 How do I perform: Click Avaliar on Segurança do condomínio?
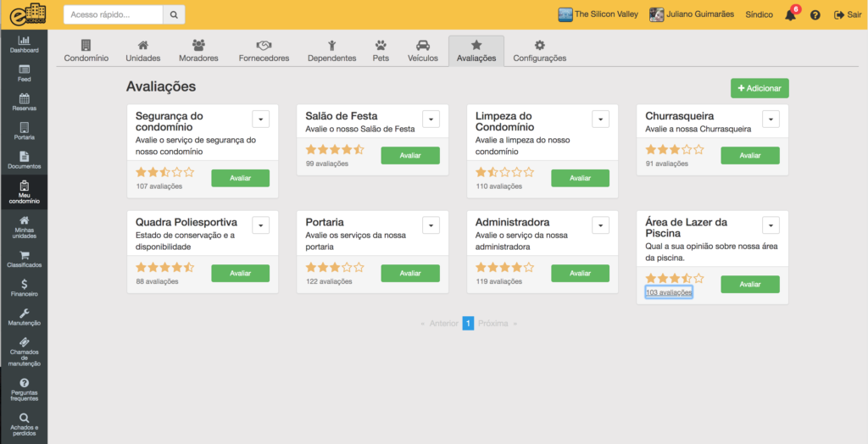point(240,178)
